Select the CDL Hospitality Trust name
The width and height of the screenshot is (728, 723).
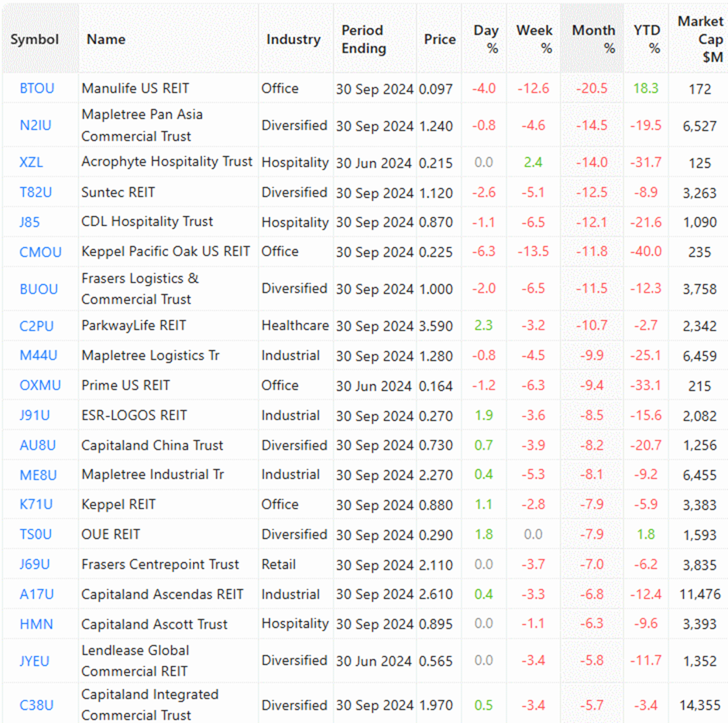point(147,221)
